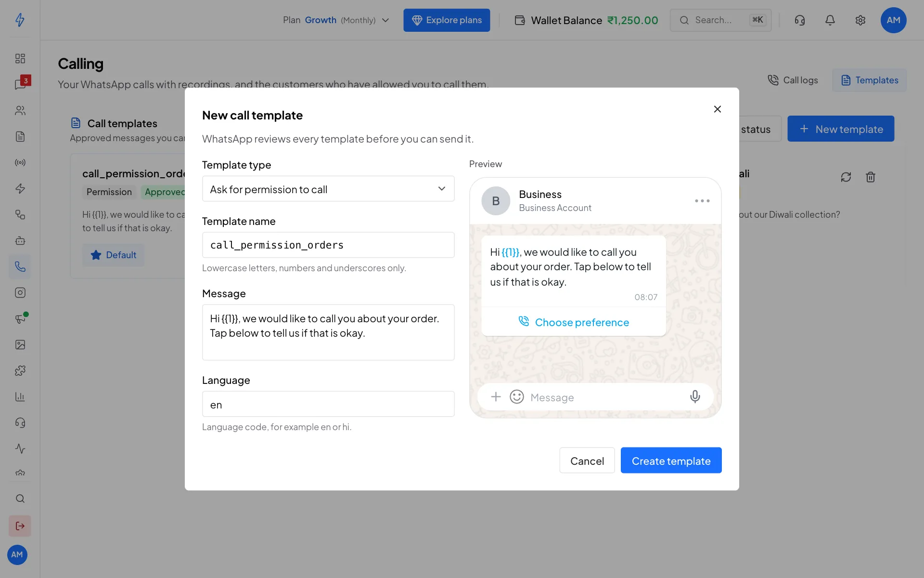Delete the Diwali template card

coord(871,177)
